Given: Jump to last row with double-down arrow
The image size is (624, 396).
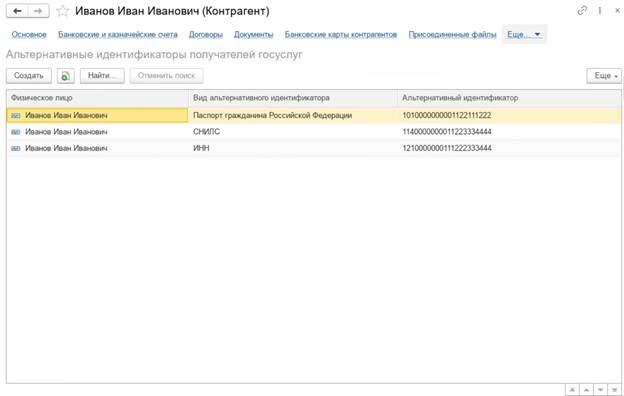Looking at the screenshot, I should [614, 390].
